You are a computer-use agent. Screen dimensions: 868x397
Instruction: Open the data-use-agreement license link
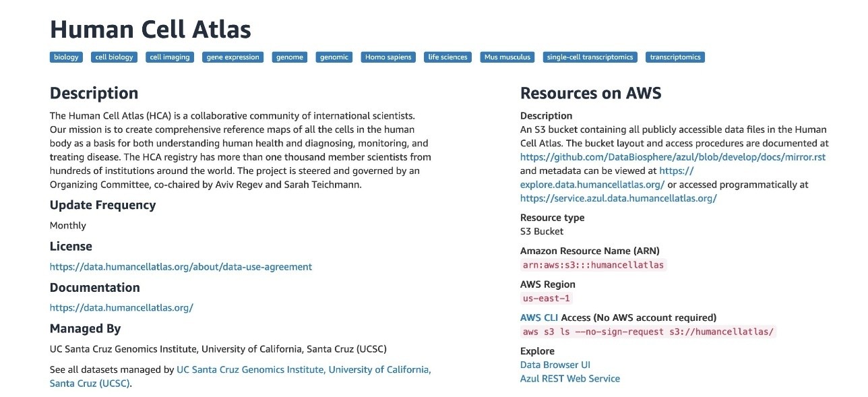coord(181,267)
